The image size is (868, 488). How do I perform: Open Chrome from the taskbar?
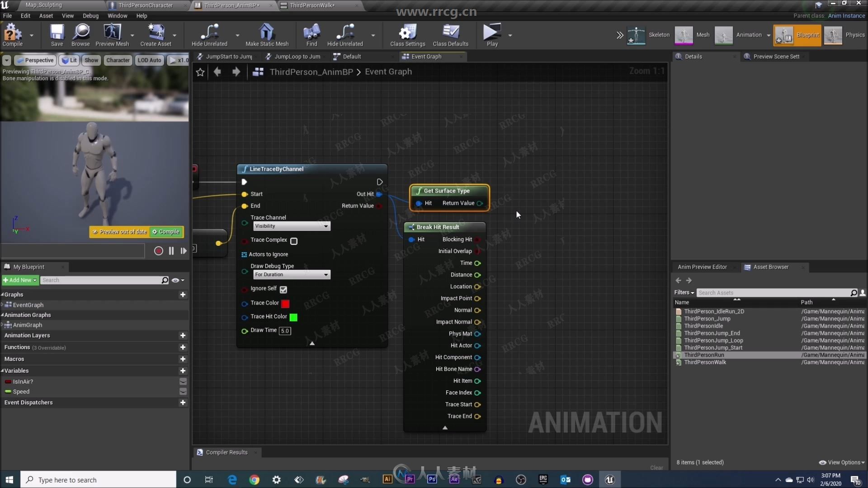click(x=254, y=480)
